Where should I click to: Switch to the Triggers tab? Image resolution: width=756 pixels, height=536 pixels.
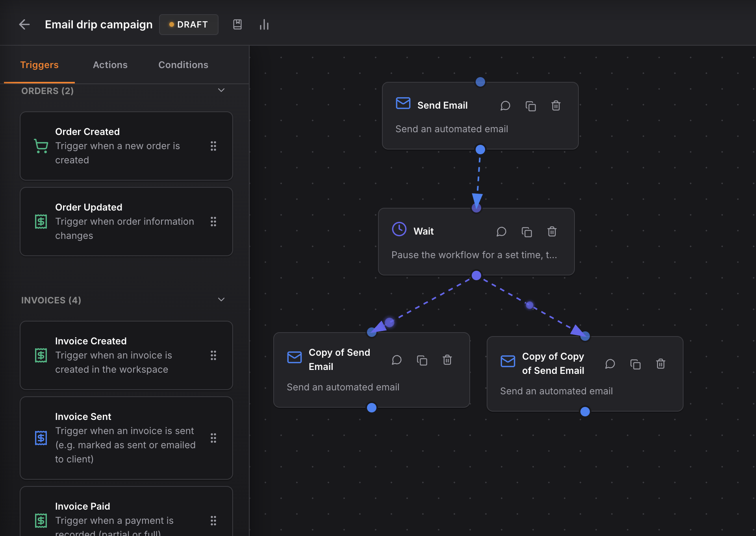(x=39, y=65)
